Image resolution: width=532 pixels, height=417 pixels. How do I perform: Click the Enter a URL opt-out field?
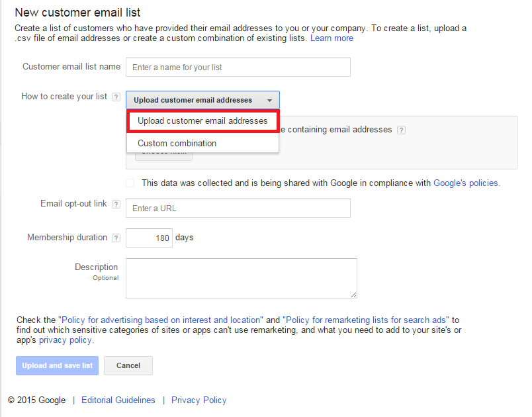(238, 208)
